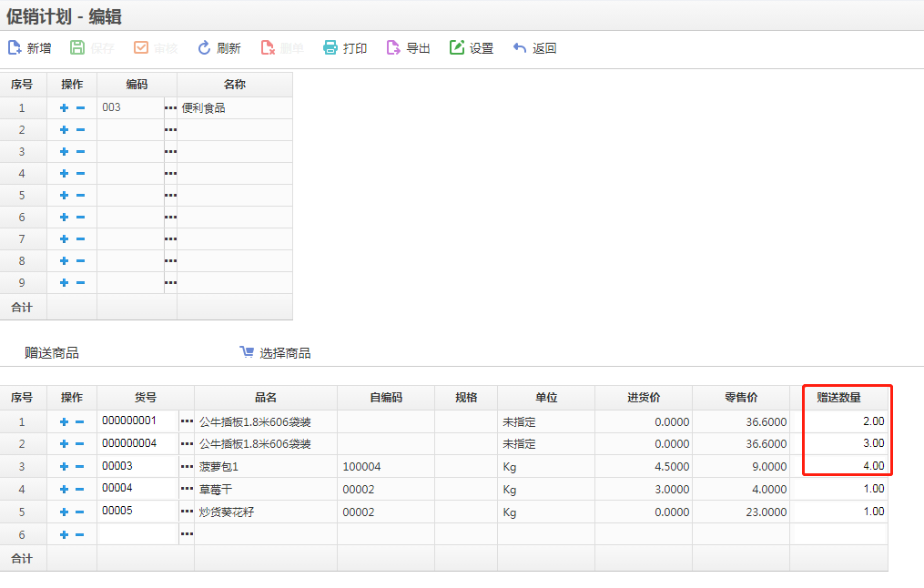Open product lookup for 00005

coord(187,511)
